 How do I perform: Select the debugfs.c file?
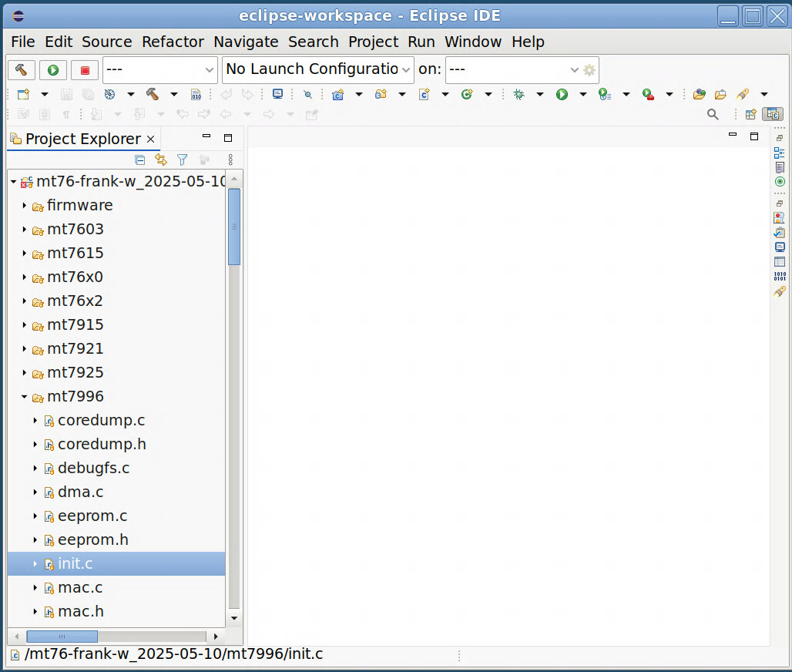click(93, 469)
